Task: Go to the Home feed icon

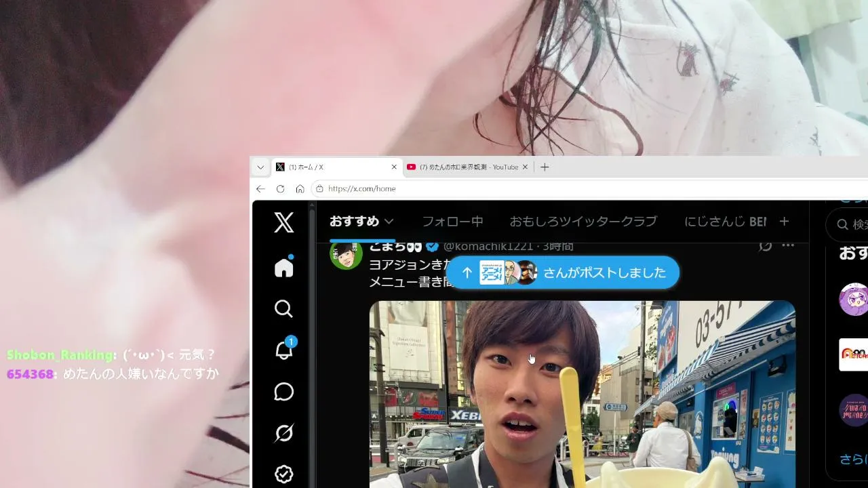Action: [x=284, y=268]
